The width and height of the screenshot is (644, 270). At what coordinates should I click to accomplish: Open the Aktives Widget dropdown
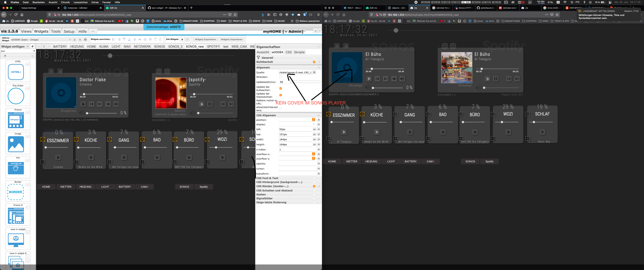[x=41, y=40]
